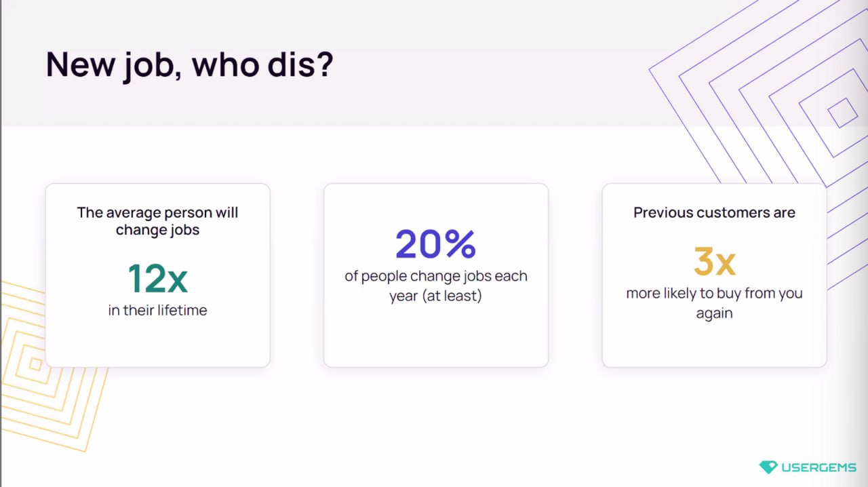Viewport: 868px width, 487px height.
Task: Click the innermost purple square in corner
Action: click(x=843, y=113)
